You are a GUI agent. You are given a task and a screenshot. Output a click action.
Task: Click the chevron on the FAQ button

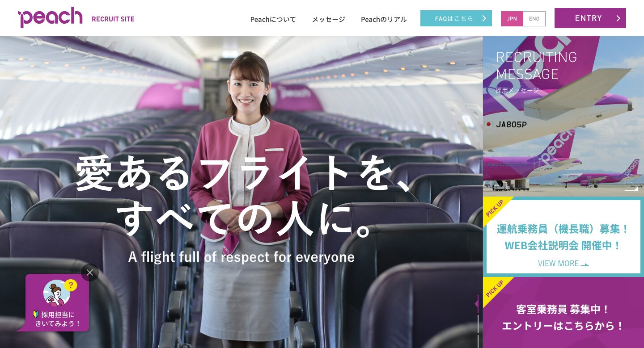click(x=484, y=18)
